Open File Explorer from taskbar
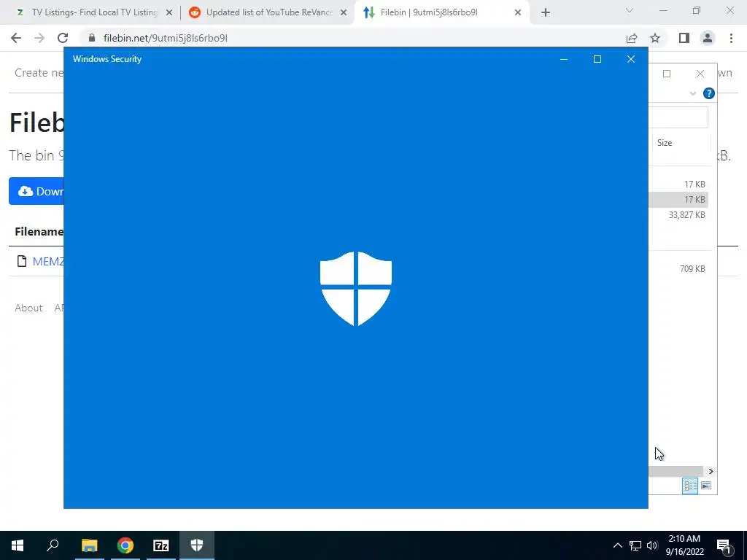Image resolution: width=747 pixels, height=560 pixels. coord(89,545)
